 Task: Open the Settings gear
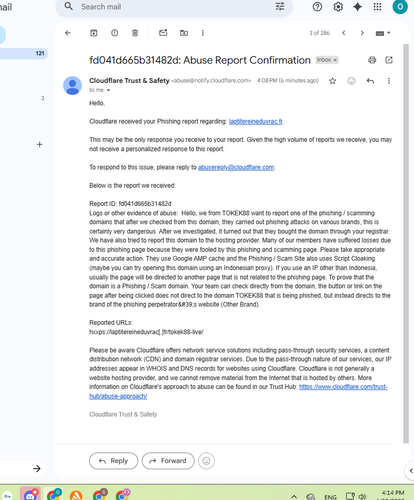[x=338, y=7]
